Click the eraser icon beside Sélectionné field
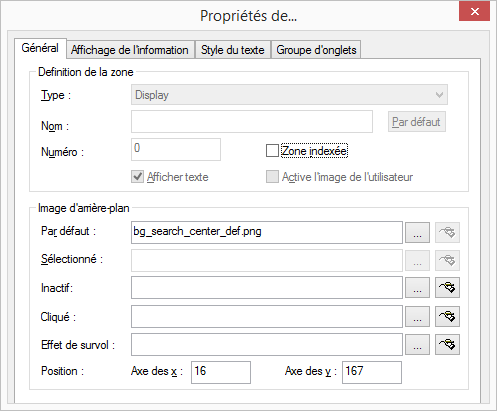Image resolution: width=497 pixels, height=411 pixels. tap(447, 260)
